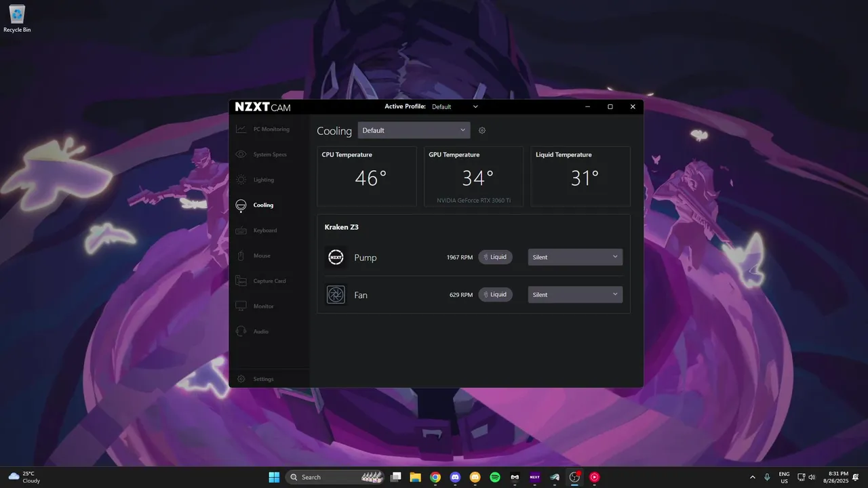Open the Fan Silent mode dropdown

point(575,295)
